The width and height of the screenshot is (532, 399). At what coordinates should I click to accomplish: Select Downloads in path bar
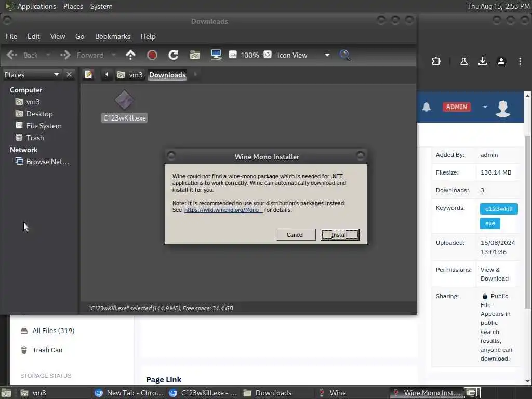pos(167,75)
